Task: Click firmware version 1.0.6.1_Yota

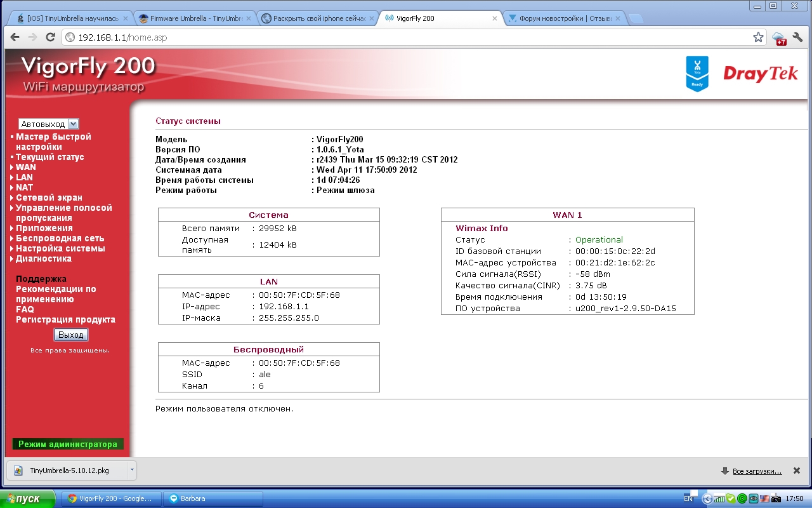Action: click(x=340, y=149)
